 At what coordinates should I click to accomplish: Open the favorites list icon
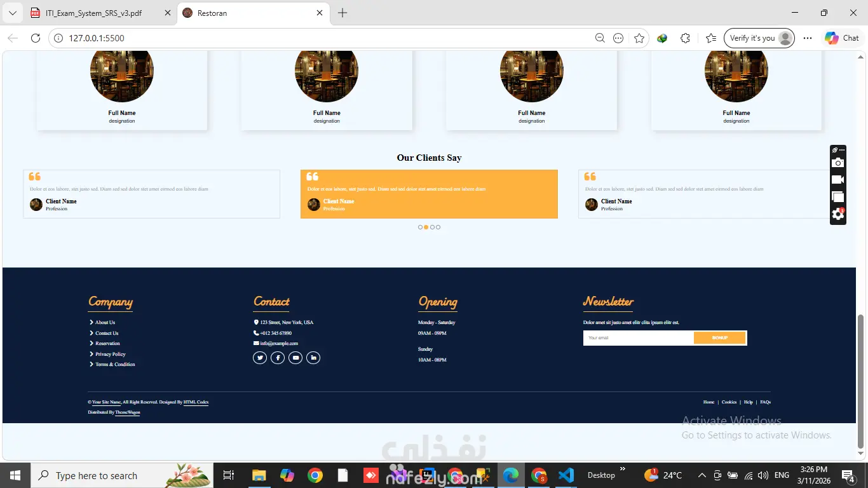coord(711,38)
